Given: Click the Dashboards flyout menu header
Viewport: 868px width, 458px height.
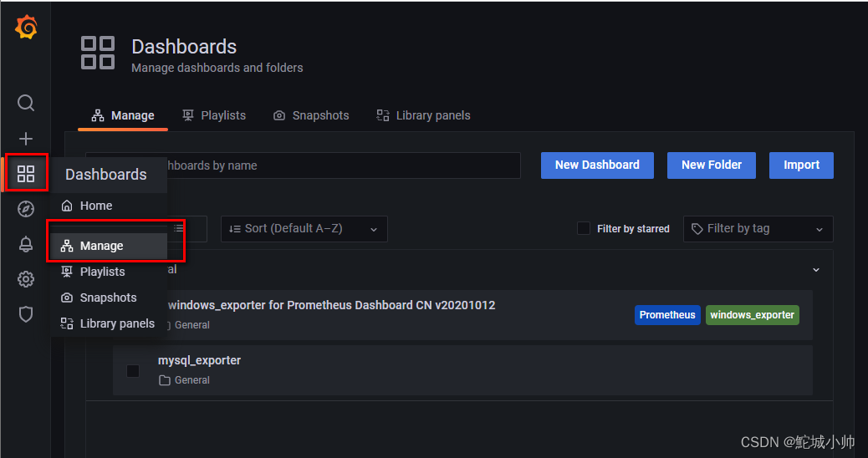Looking at the screenshot, I should pyautogui.click(x=109, y=175).
